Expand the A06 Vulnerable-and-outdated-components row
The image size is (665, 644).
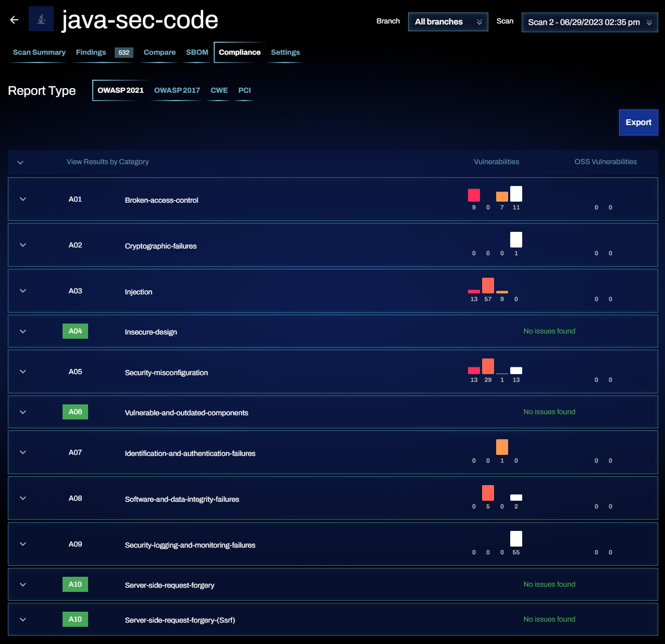point(23,412)
